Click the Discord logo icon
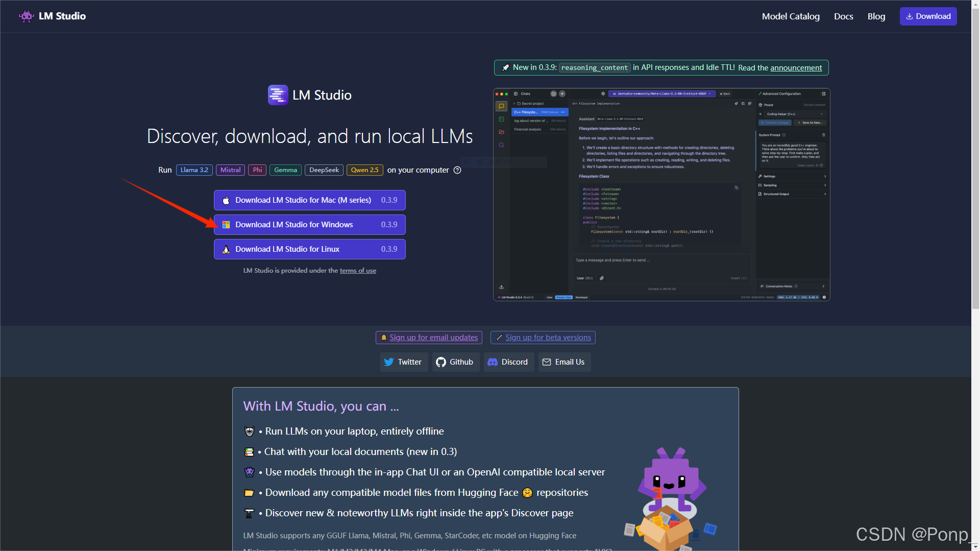 tap(493, 362)
